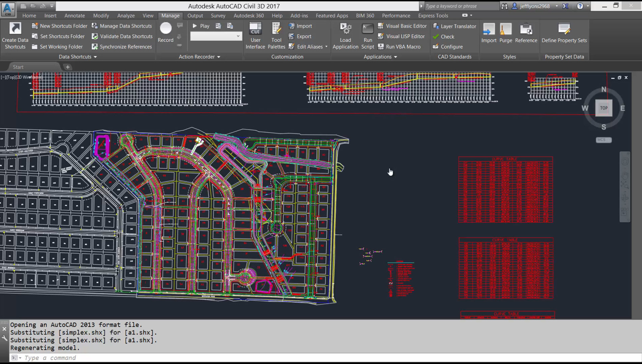Run Validate Data Shortcuts
This screenshot has width=642, height=364.
pyautogui.click(x=122, y=36)
